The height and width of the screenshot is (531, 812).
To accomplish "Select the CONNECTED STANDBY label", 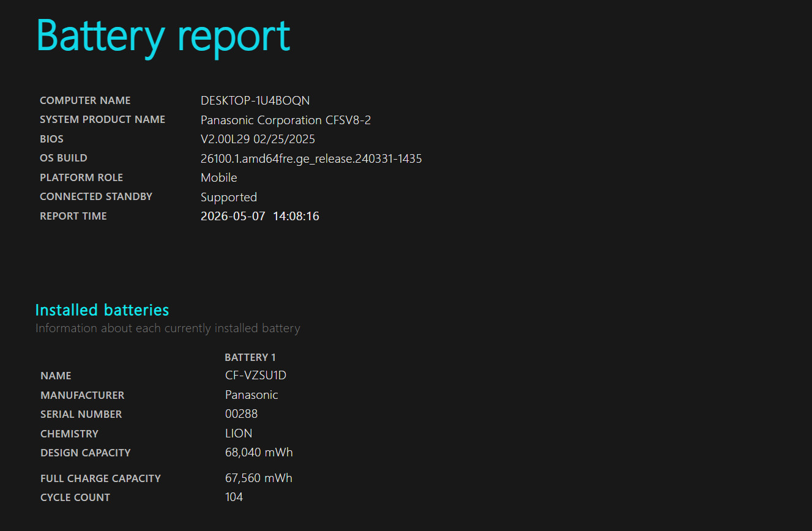I will point(96,196).
